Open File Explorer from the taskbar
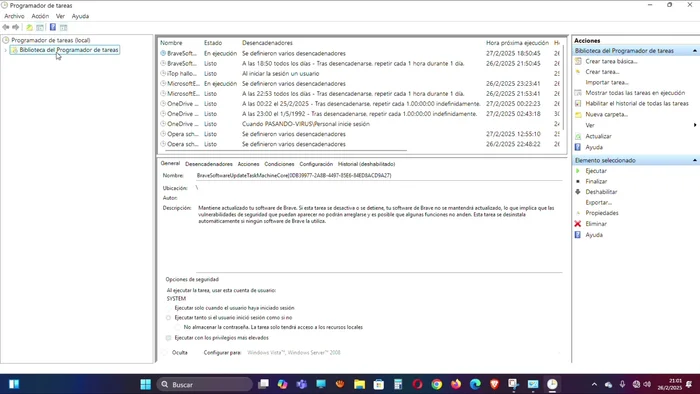 (x=359, y=384)
